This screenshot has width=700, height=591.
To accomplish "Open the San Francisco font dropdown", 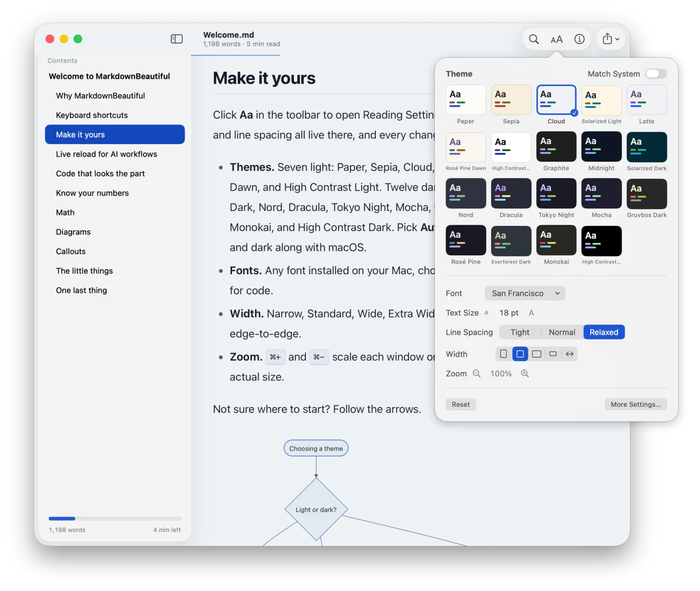I will tap(525, 293).
